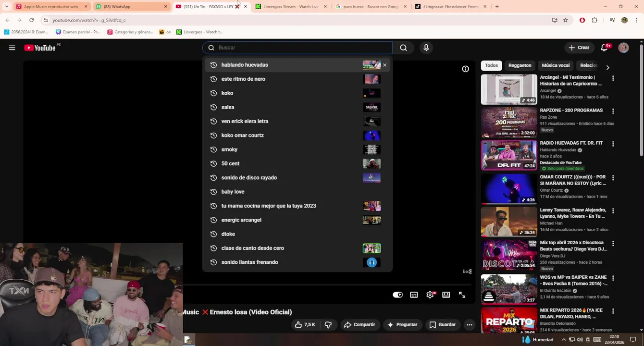
Task: Choose the 'sonido llantas frenando' suggestion
Action: (x=297, y=262)
